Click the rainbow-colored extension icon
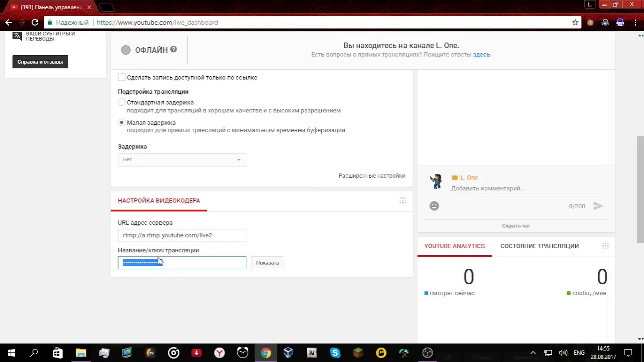Viewport: 644px width, 362px height. [590, 22]
